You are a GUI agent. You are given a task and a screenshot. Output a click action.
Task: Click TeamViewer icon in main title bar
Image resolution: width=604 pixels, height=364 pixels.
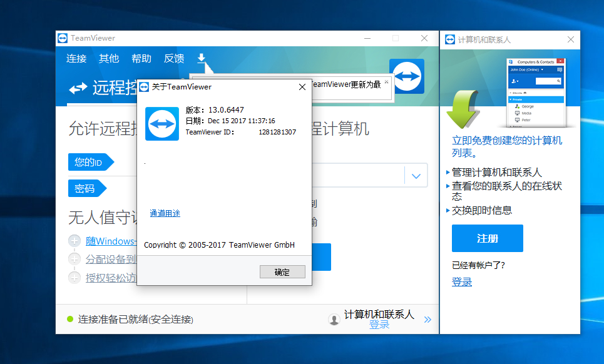coord(63,38)
